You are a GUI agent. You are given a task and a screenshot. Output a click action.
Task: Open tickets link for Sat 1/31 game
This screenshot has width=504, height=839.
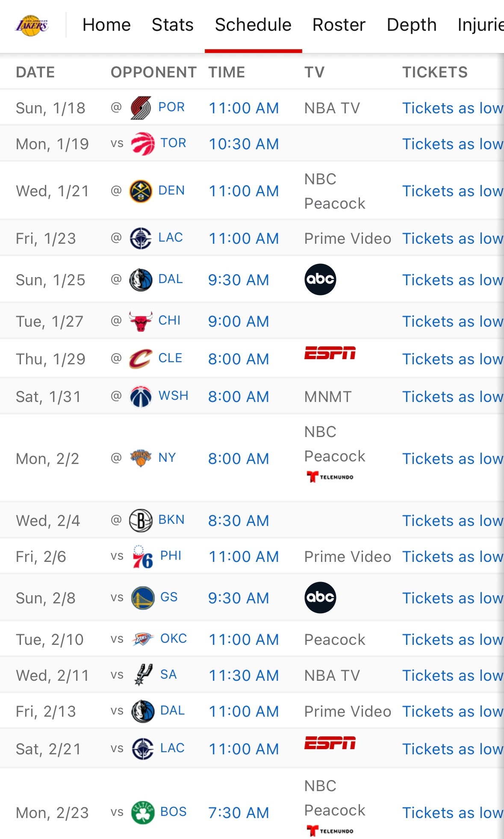453,397
